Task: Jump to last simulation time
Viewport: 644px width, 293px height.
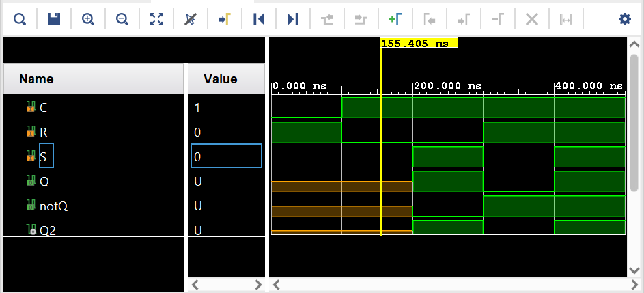Action: (x=292, y=19)
